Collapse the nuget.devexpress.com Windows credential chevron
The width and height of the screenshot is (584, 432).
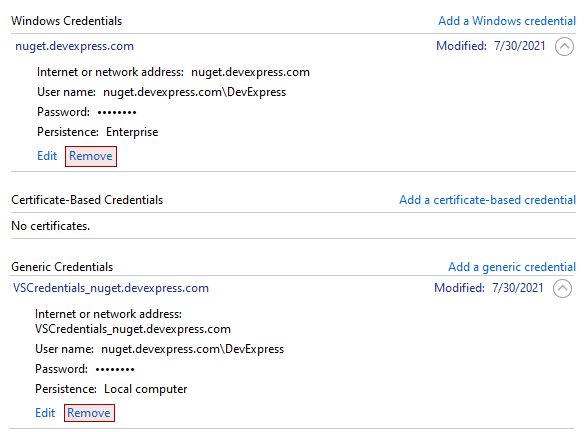[564, 47]
